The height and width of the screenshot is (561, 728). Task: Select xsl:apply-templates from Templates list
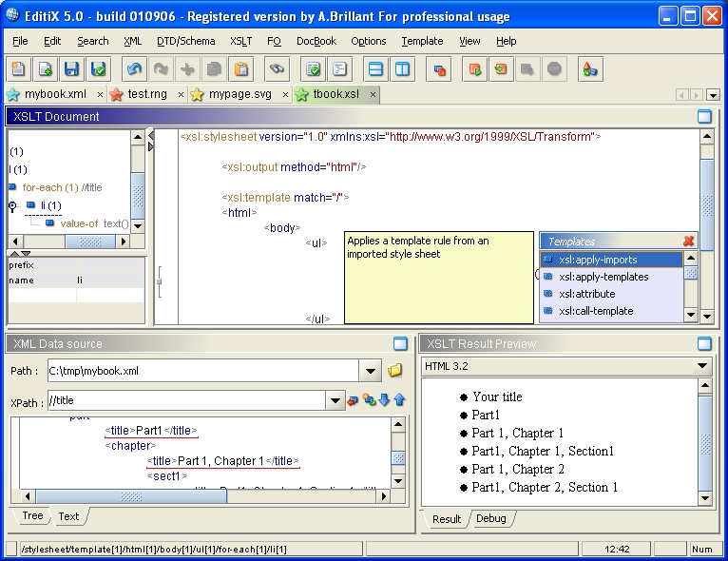click(611, 277)
